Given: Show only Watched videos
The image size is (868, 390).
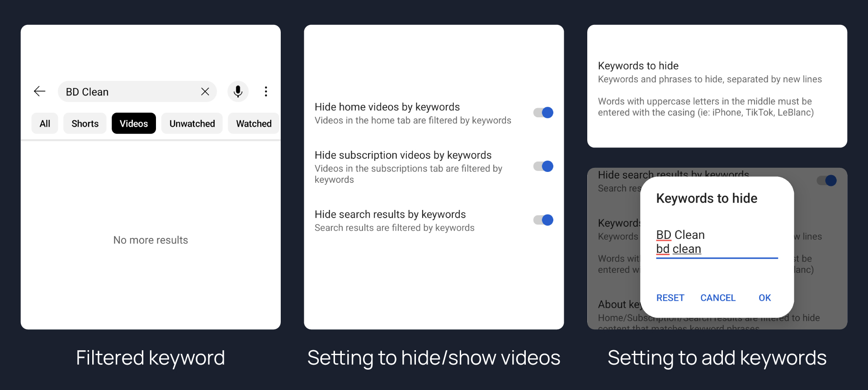Looking at the screenshot, I should tap(254, 124).
